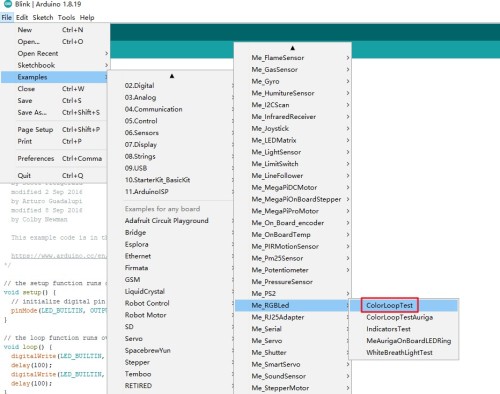Select Me_RGBLed library entry
The width and height of the screenshot is (500, 394).
(293, 305)
